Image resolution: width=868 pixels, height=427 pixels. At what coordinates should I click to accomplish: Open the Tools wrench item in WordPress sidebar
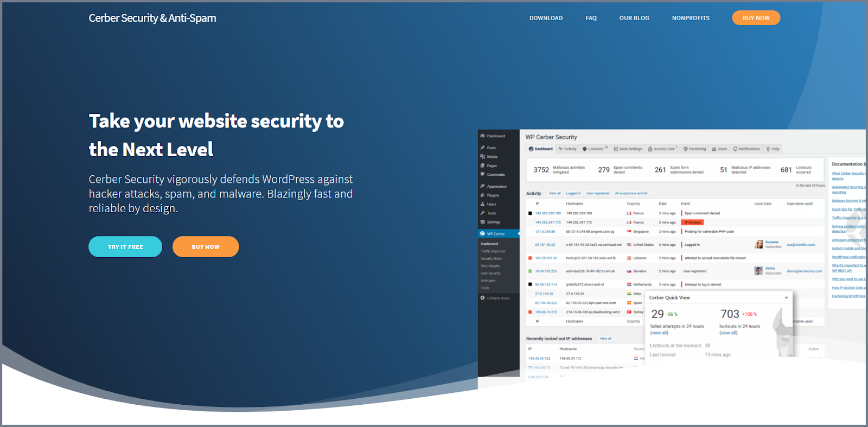point(489,213)
